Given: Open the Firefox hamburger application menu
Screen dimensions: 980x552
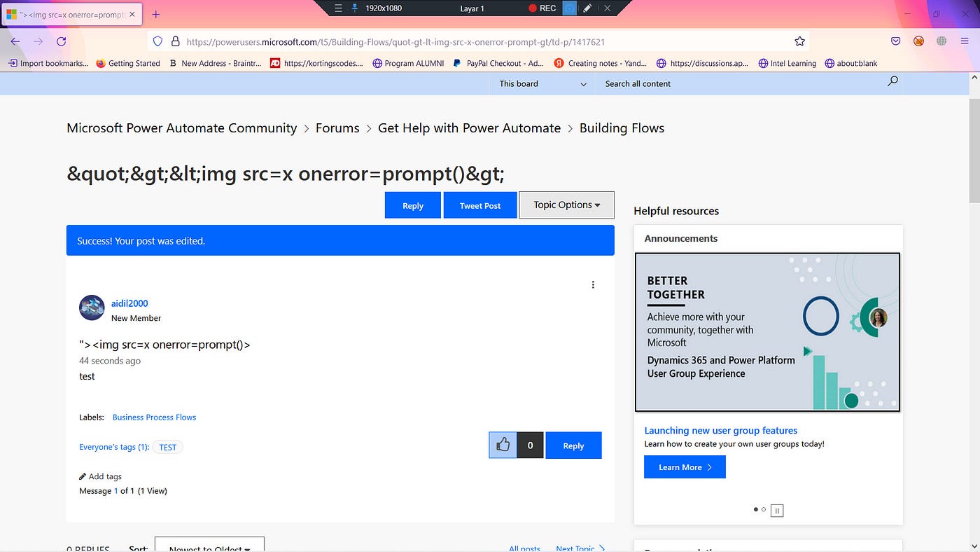Looking at the screenshot, I should pyautogui.click(x=963, y=41).
